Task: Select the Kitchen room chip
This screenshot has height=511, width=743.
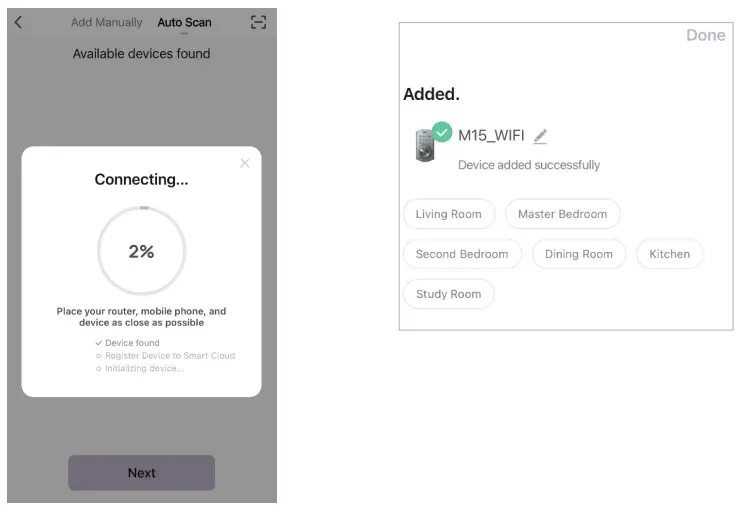Action: coord(669,254)
